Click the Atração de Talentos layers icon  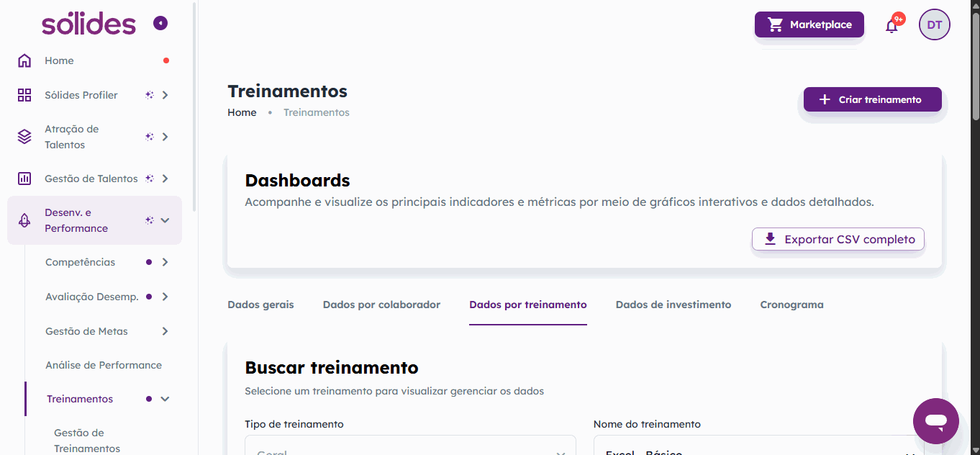coord(24,137)
